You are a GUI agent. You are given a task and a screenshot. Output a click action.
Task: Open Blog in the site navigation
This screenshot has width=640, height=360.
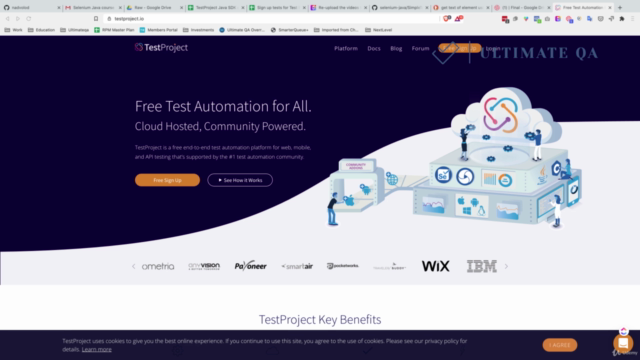click(x=396, y=48)
